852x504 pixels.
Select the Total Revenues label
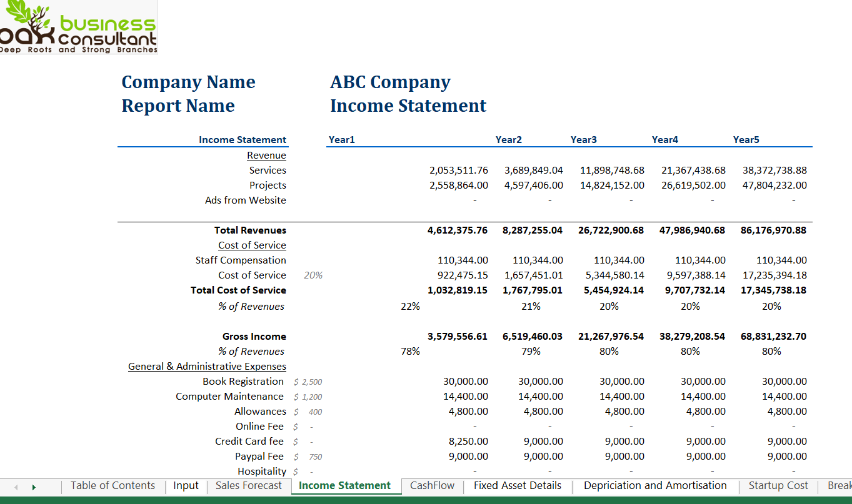(250, 230)
